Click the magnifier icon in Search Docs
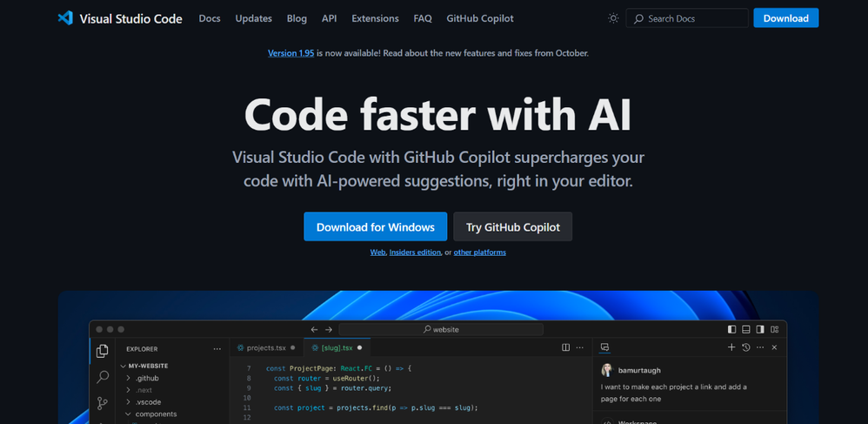Screen dimensions: 868x424 tap(638, 19)
